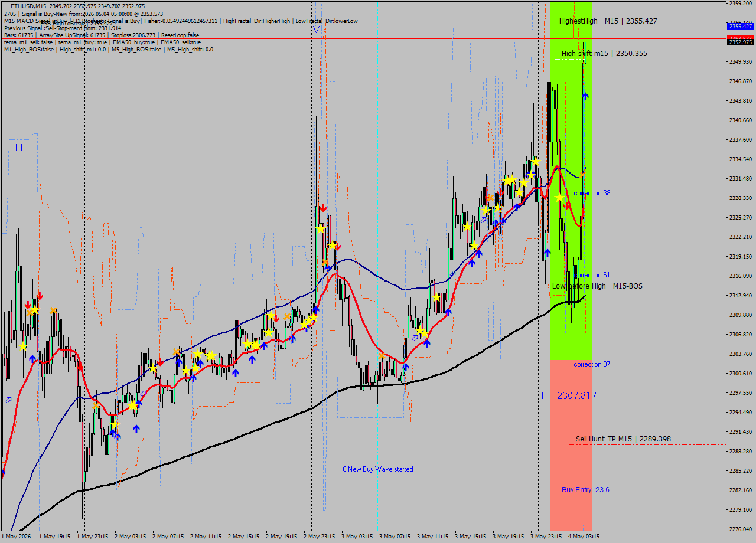The width and height of the screenshot is (756, 543).
Task: Click the blue 2355.427 price tag on scale
Action: [740, 27]
